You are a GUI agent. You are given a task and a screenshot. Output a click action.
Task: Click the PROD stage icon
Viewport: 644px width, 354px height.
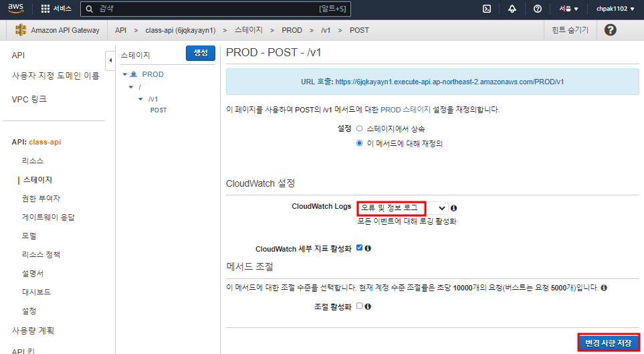click(x=134, y=74)
